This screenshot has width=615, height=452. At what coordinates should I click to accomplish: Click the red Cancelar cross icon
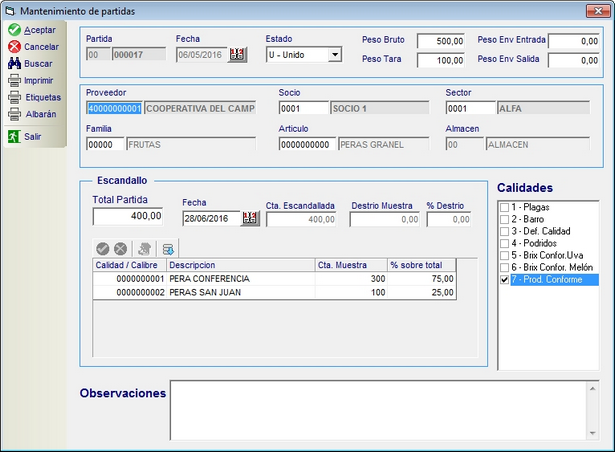tap(14, 47)
